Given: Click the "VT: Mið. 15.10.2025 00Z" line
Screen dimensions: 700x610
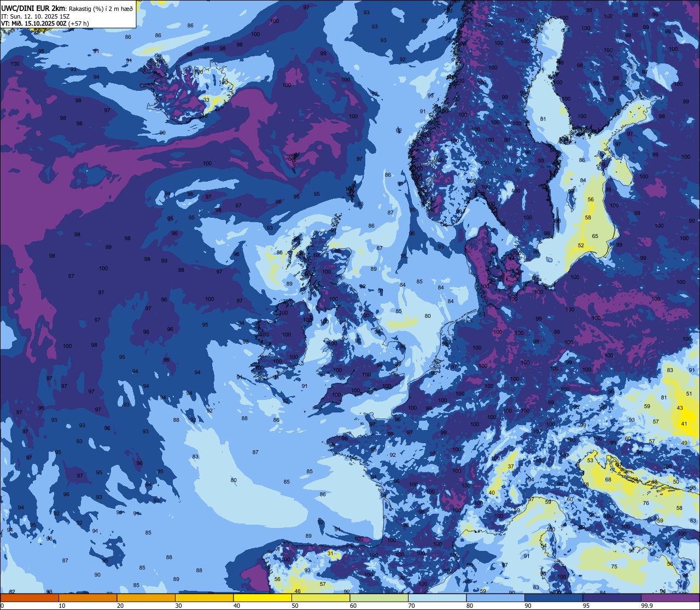Looking at the screenshot, I should [x=34, y=24].
